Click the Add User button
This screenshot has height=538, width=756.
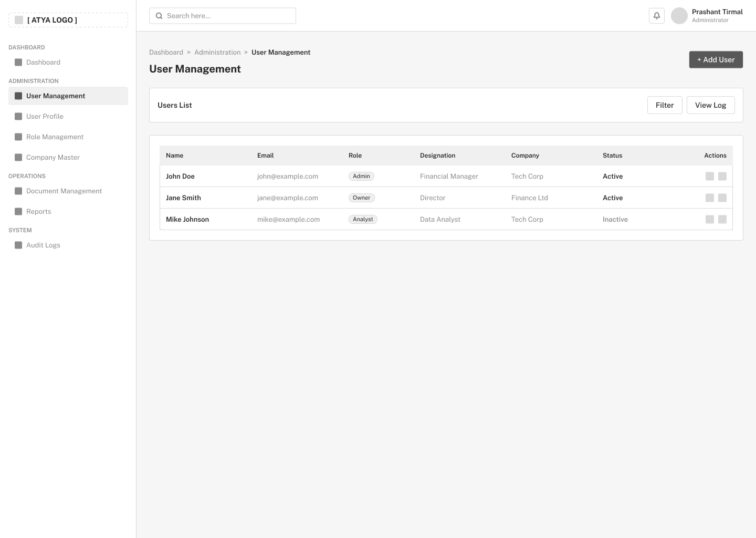(716, 60)
